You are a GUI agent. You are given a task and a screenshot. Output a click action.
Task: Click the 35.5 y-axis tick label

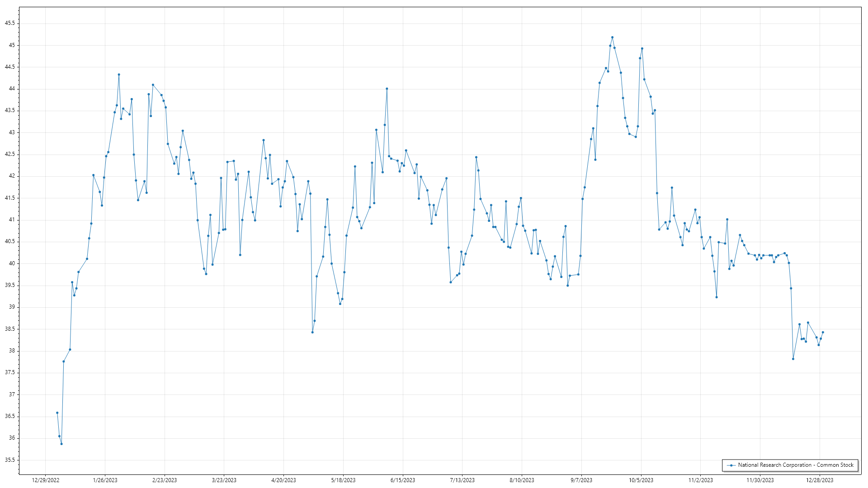click(x=10, y=460)
